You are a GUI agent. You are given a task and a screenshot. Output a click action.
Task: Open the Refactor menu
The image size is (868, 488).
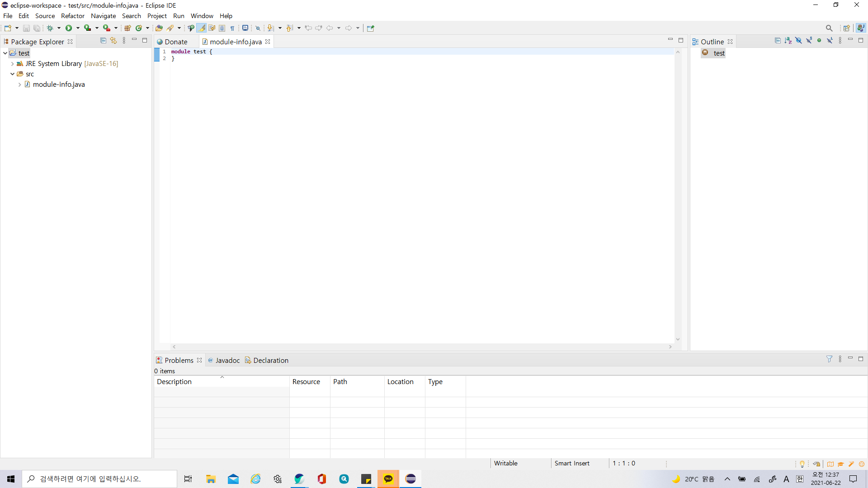(72, 16)
